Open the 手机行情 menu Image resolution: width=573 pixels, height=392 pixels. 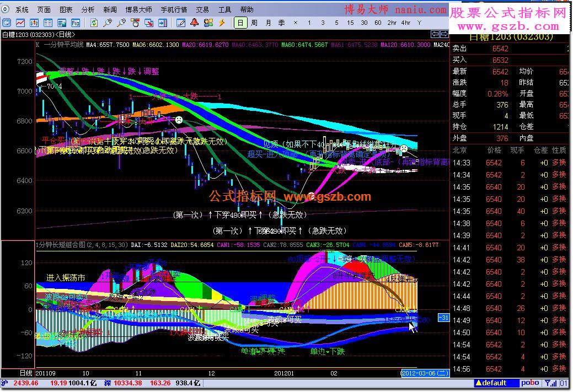(174, 9)
